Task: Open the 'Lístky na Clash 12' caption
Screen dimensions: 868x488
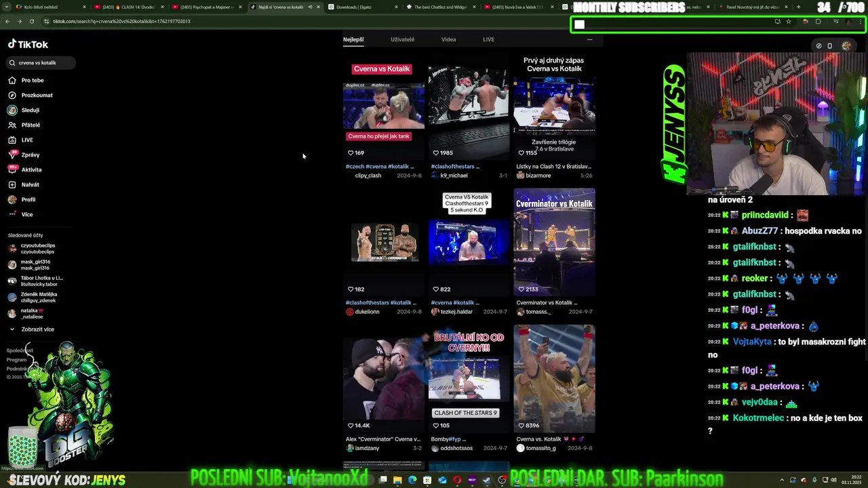Action: [554, 166]
